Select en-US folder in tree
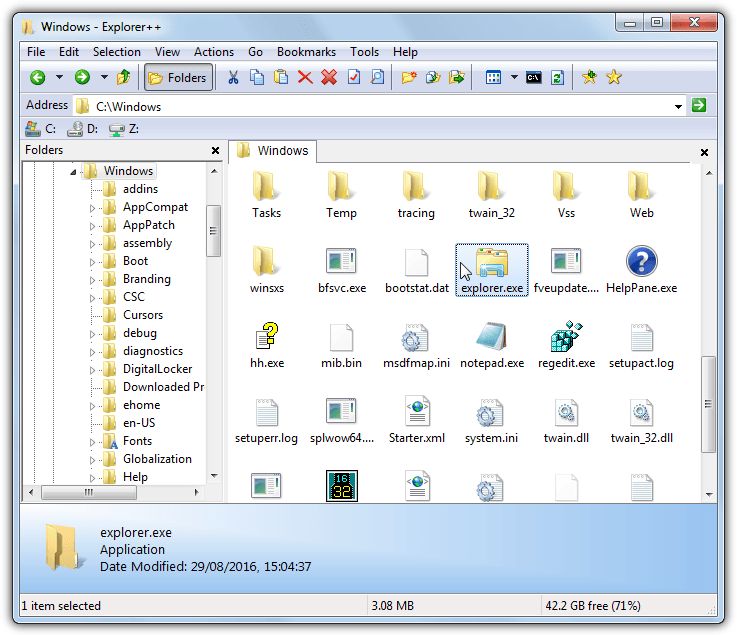 click(139, 423)
